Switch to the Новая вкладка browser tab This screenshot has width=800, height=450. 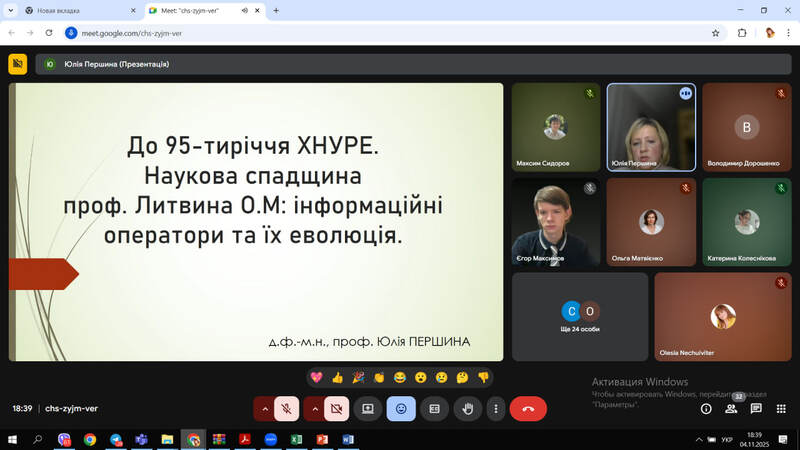click(x=75, y=10)
